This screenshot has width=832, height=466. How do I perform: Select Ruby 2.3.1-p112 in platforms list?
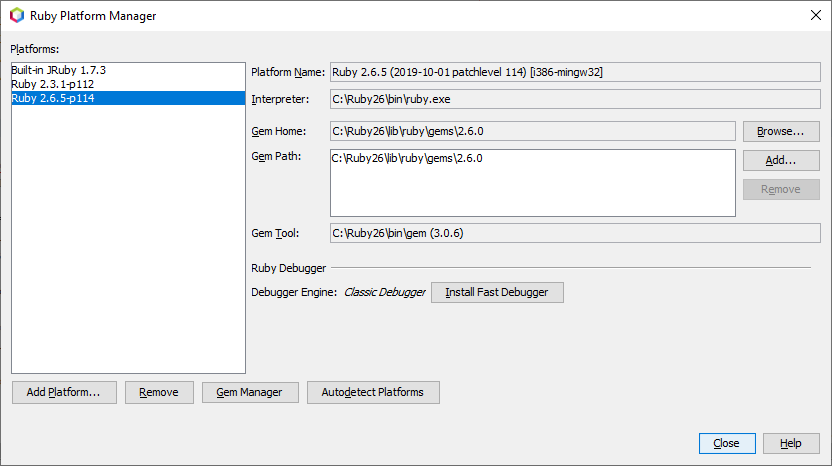point(128,84)
